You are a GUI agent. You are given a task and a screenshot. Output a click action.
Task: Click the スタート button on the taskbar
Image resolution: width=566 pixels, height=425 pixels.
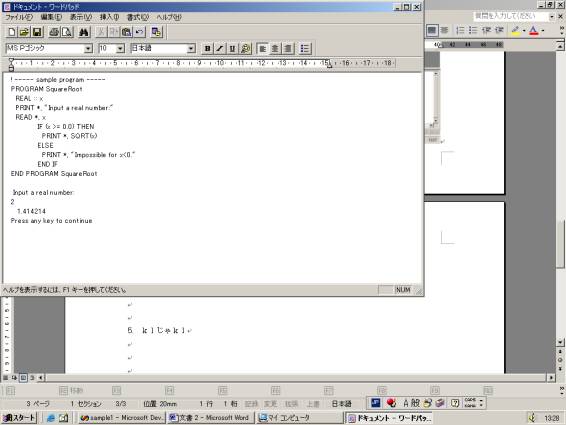19,418
